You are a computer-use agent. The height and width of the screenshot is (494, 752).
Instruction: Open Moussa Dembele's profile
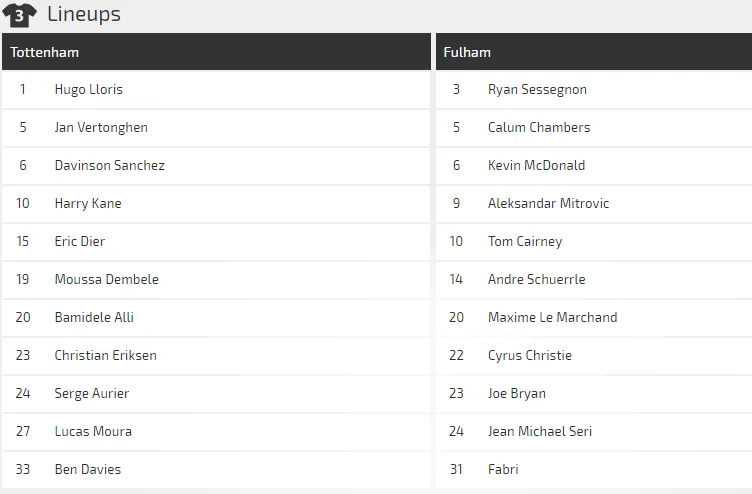click(x=107, y=279)
